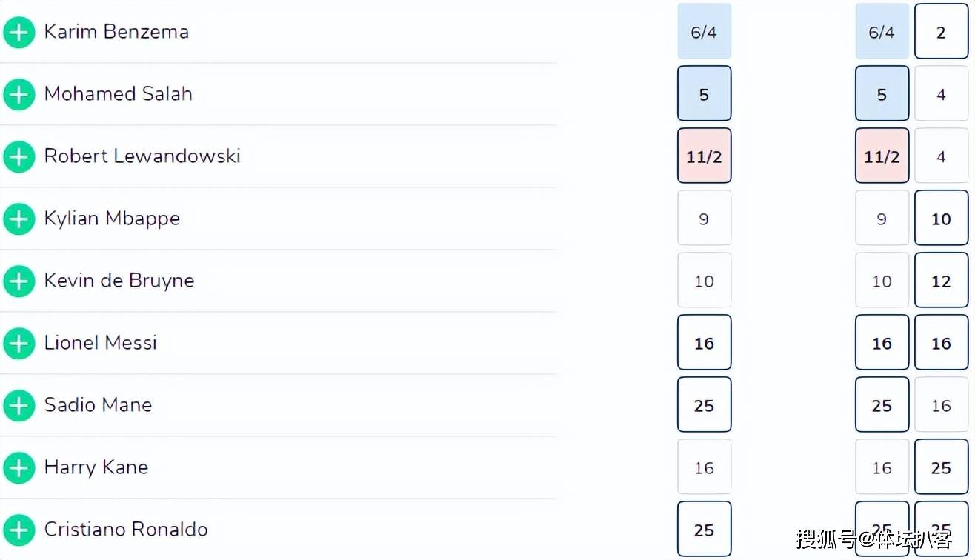
Task: Choose Kylian Mbappe's bold 10 odds box
Action: (x=941, y=219)
